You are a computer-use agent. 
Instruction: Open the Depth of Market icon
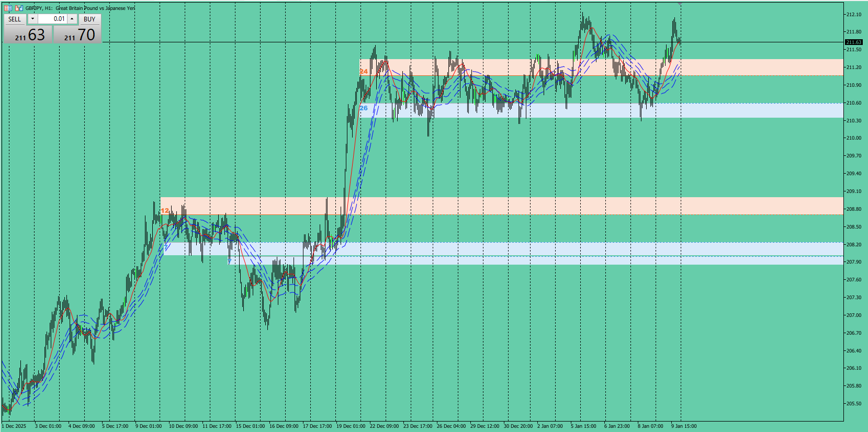(x=19, y=8)
